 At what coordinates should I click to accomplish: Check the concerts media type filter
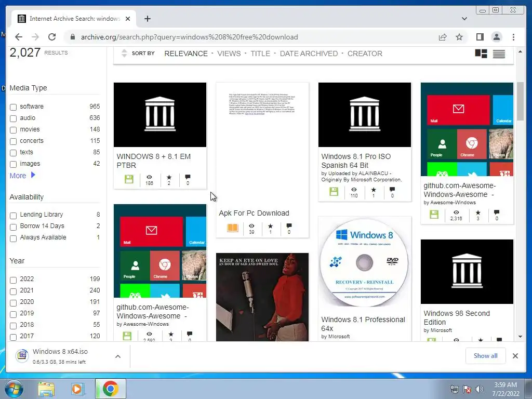[13, 141]
